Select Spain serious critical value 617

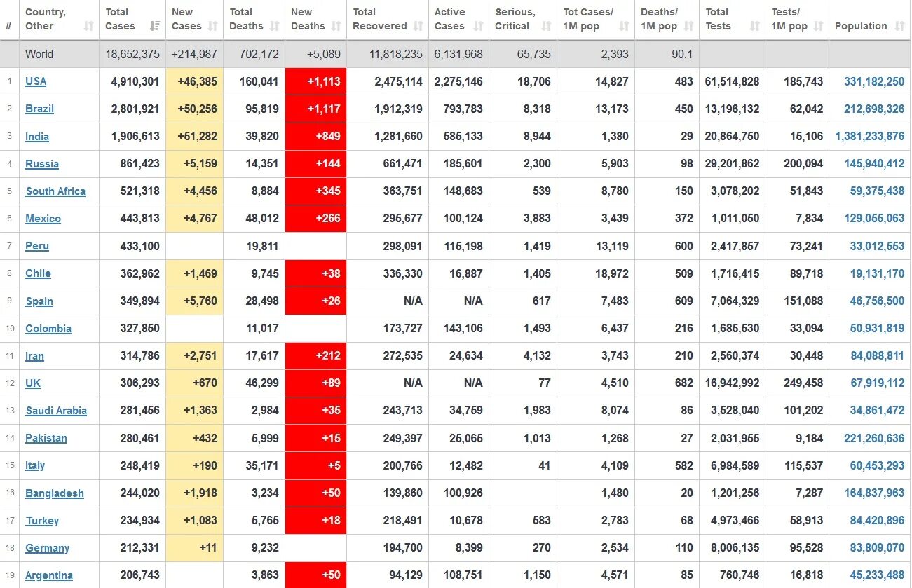[x=541, y=301]
